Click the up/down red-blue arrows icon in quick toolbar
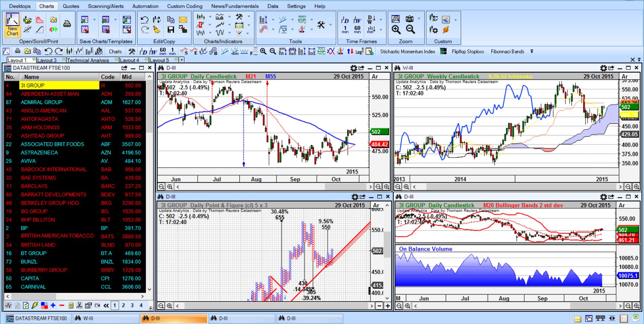Viewport: 644px width, 324px height. point(350,51)
